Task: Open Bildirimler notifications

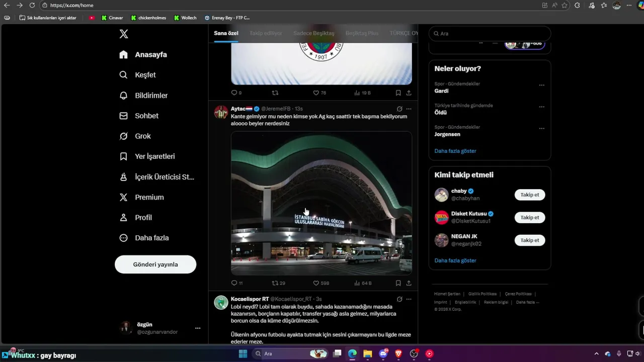Action: (144, 96)
